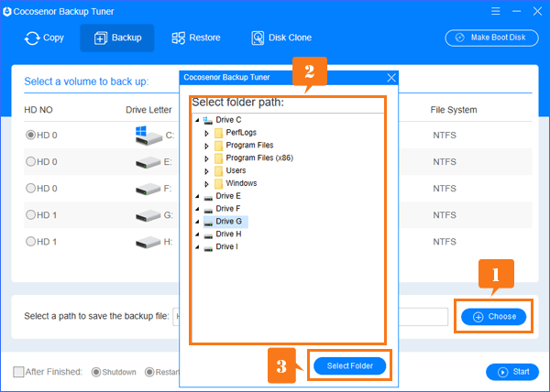
Task: Select the HD 0 radio for F: drive
Action: tap(31, 188)
